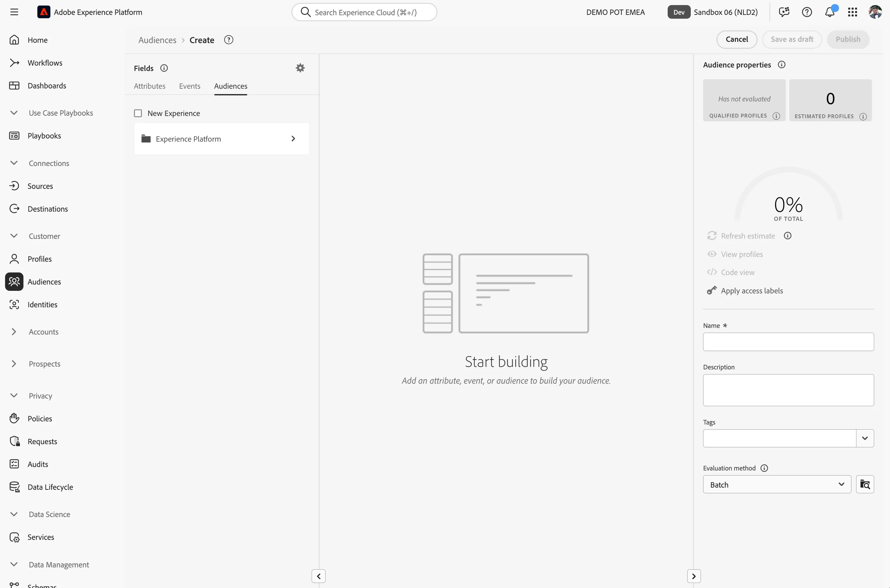Focus the Search Experience Cloud box
Screen dimensions: 890x588
pyautogui.click(x=365, y=12)
